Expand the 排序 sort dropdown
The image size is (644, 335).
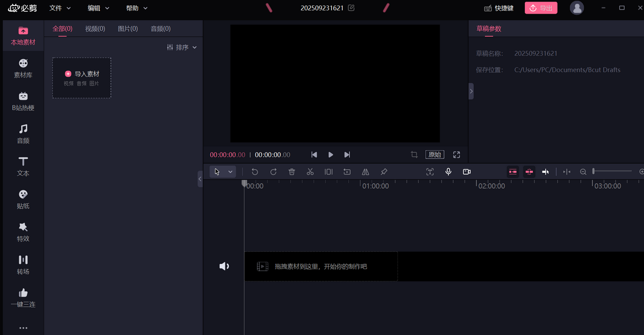[182, 47]
